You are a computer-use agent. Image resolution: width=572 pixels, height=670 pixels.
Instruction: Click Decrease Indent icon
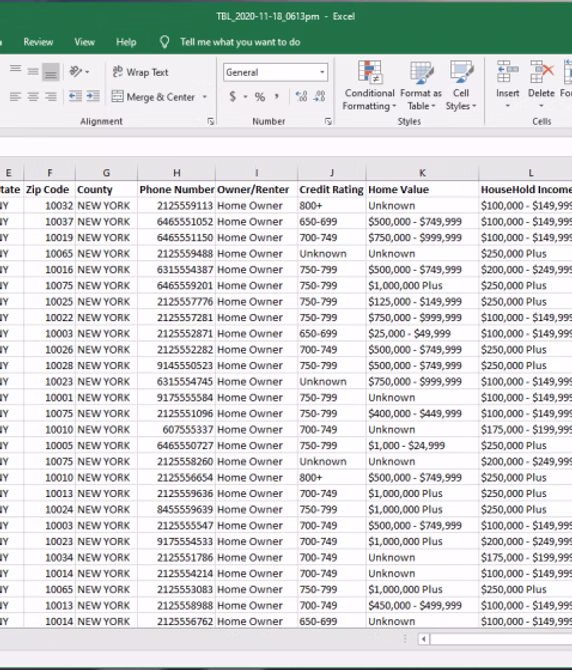tap(76, 97)
